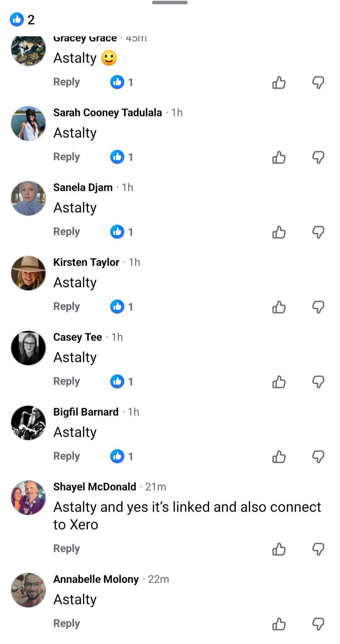Reply to Sarah Cooney Tadulala's comment
The height and width of the screenshot is (644, 340).
pos(66,157)
